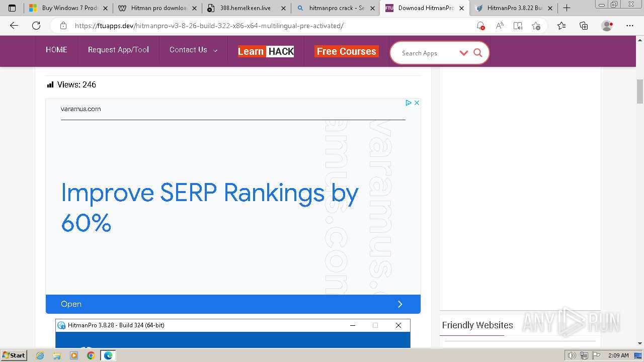Switch to hitmanpro crack search tab
The width and height of the screenshot is (644, 362).
coord(335,8)
